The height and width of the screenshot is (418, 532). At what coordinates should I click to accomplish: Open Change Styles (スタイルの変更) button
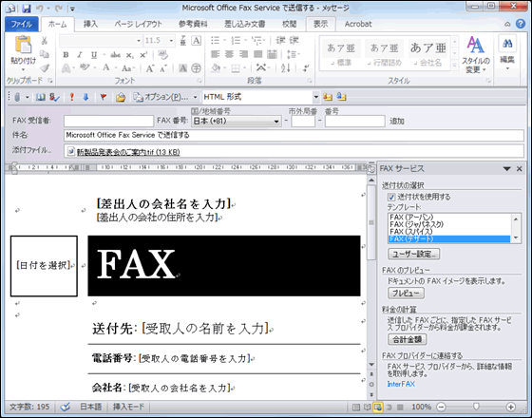(475, 55)
